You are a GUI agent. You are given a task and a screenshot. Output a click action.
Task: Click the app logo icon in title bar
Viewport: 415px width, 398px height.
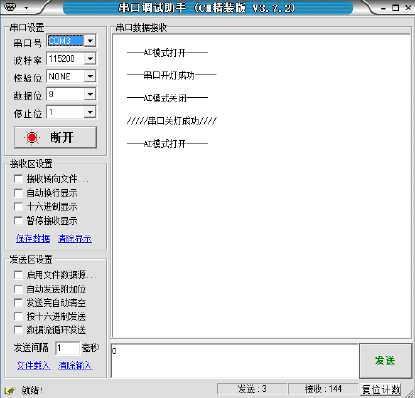point(11,7)
